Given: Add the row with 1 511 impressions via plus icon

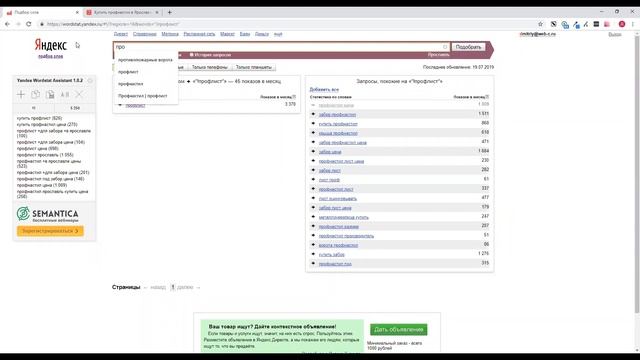Looking at the screenshot, I should tap(313, 114).
